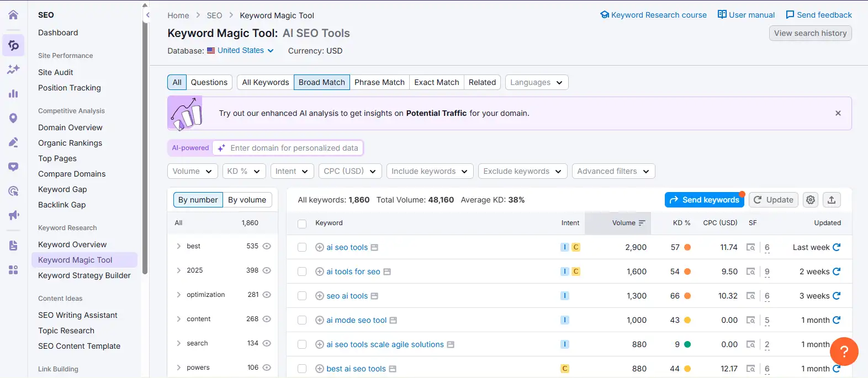
Task: Open the Intent filter dropdown
Action: click(292, 171)
